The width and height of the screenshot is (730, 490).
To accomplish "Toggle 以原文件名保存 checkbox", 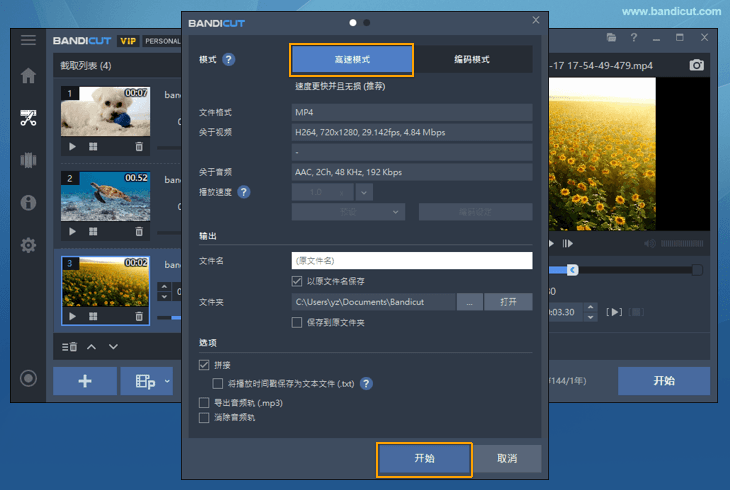I will pyautogui.click(x=297, y=281).
